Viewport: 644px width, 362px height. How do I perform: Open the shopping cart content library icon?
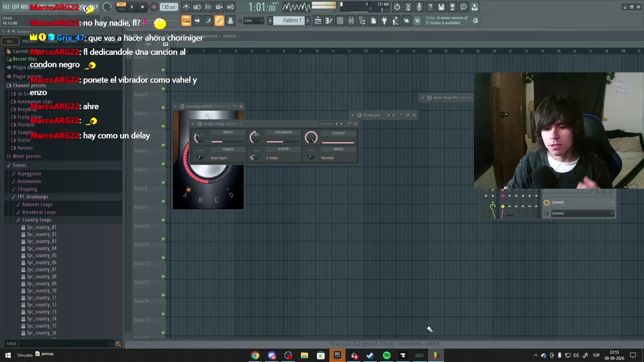pos(417,21)
